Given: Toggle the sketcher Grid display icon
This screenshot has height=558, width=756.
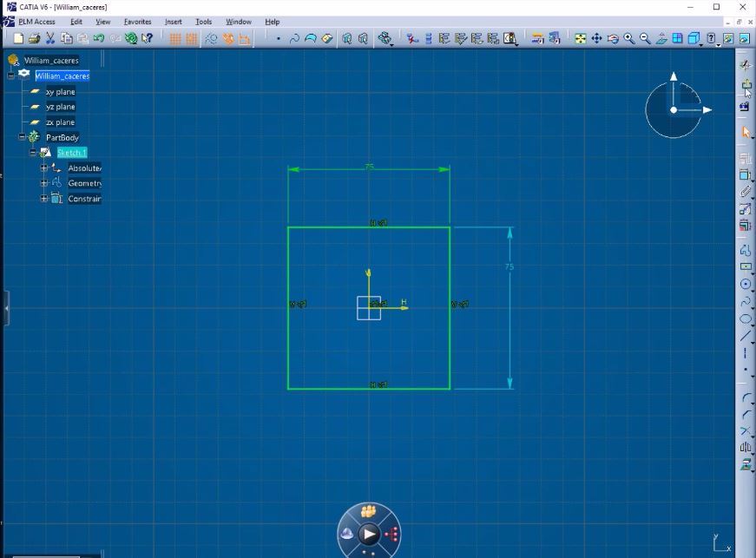Looking at the screenshot, I should tap(175, 38).
